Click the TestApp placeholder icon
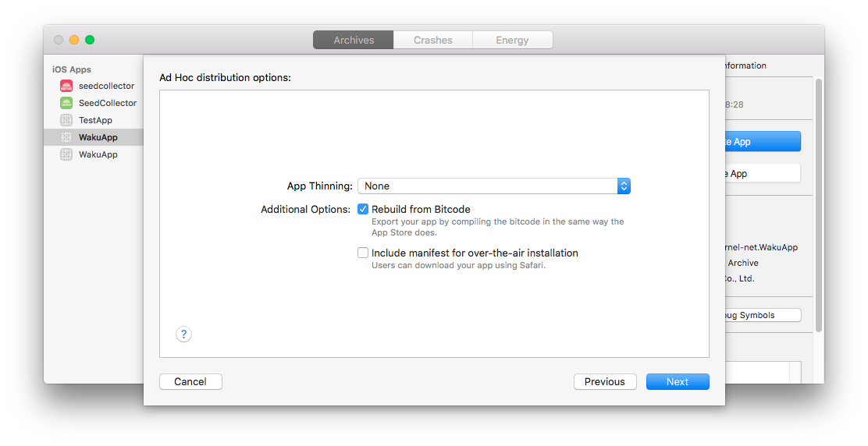868x446 pixels. coord(66,120)
